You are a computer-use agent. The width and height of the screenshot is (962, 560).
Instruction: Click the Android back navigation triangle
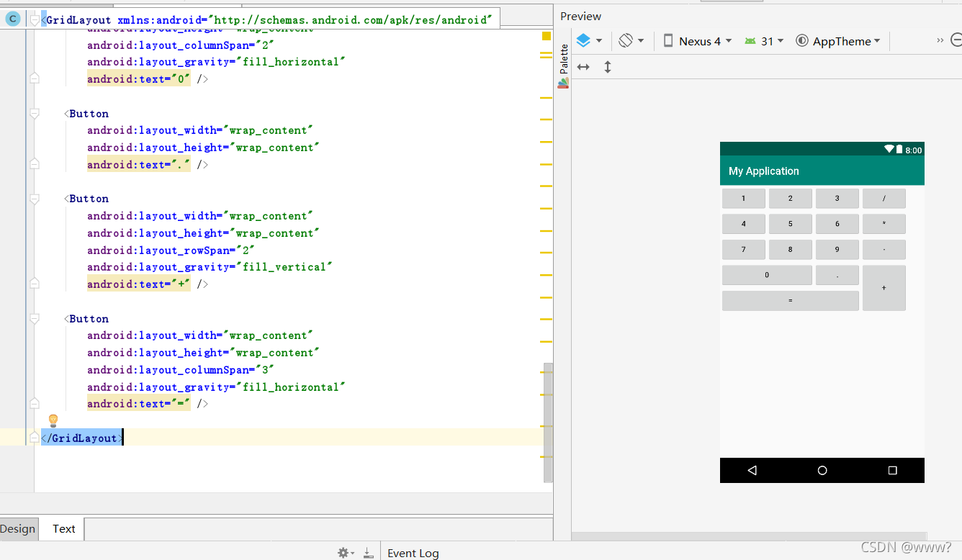tap(752, 470)
